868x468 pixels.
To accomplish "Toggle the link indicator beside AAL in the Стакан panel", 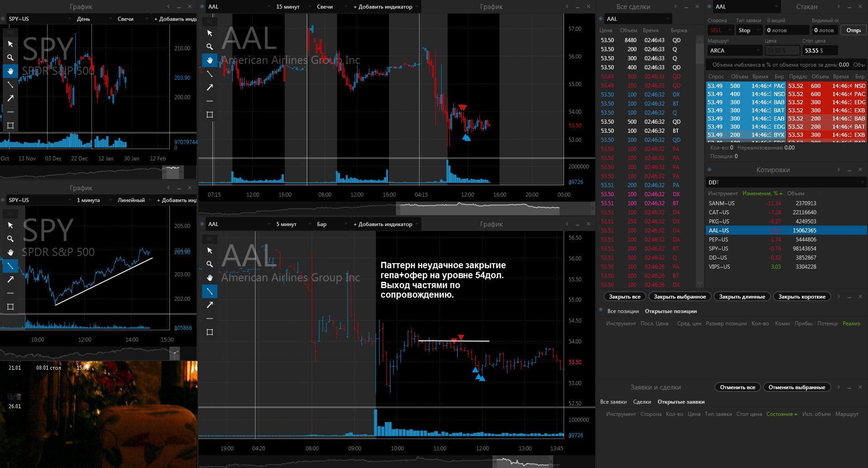I will tap(709, 7).
